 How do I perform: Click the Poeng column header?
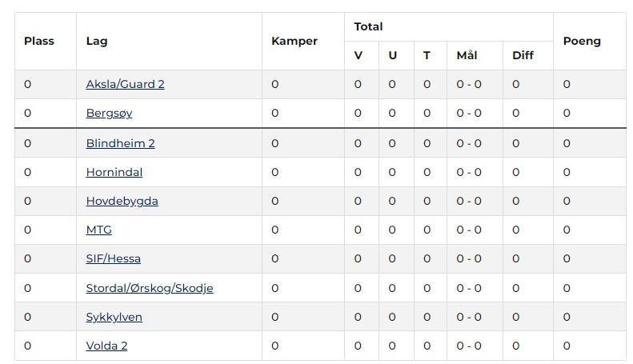click(x=582, y=41)
